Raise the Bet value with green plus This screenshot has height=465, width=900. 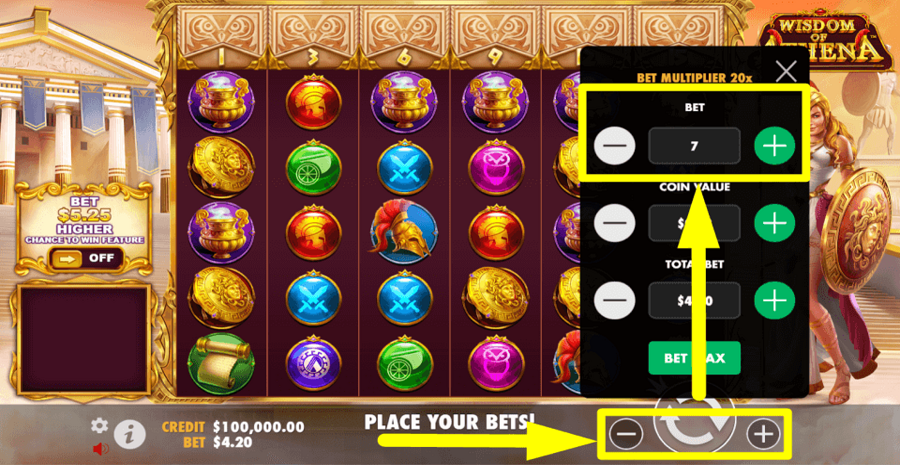(774, 146)
